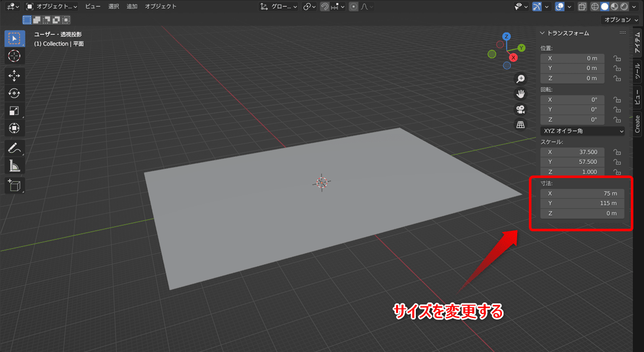Select the Select Box tool
Viewport: 644px width, 352px height.
coord(14,39)
